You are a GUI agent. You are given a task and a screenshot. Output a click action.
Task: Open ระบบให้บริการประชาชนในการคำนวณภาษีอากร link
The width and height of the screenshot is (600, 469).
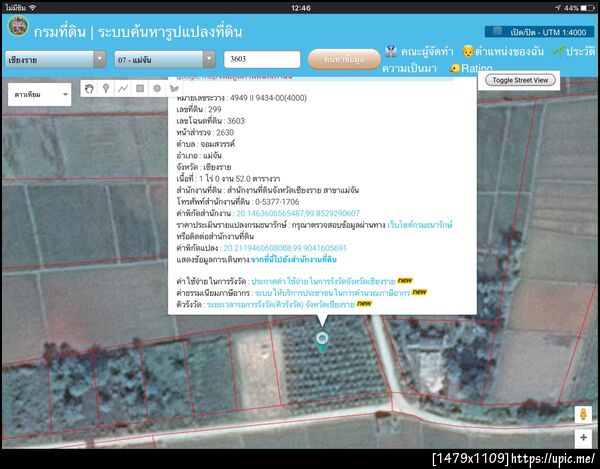(x=332, y=293)
